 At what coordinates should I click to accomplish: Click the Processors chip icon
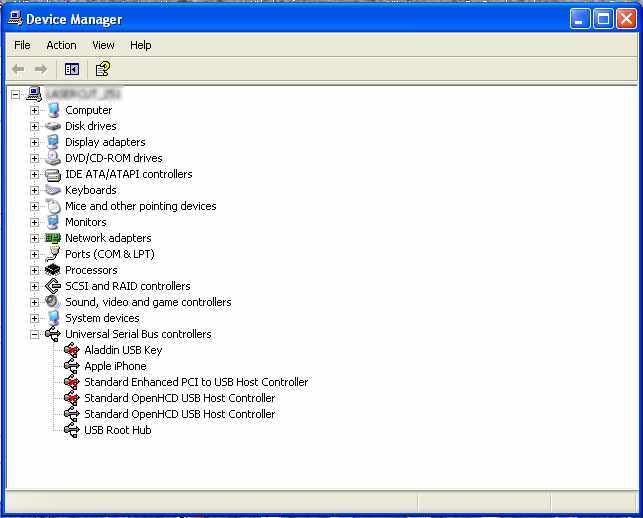tap(53, 270)
